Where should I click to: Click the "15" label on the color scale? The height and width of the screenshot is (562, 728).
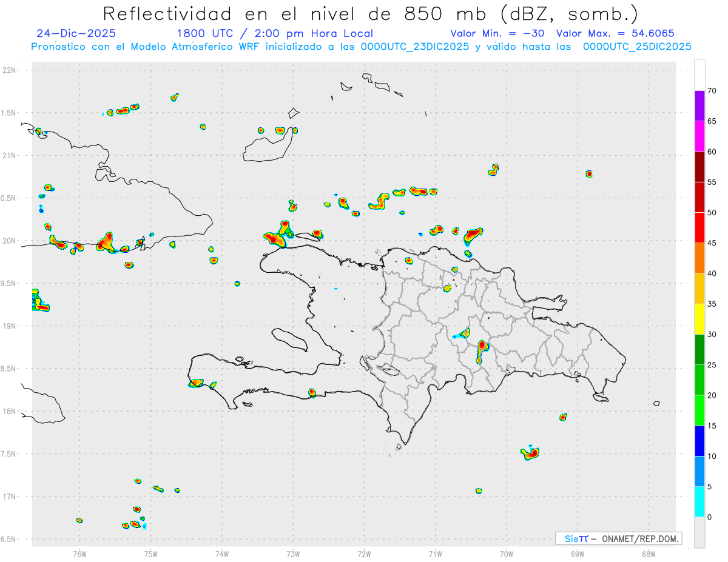tap(712, 426)
